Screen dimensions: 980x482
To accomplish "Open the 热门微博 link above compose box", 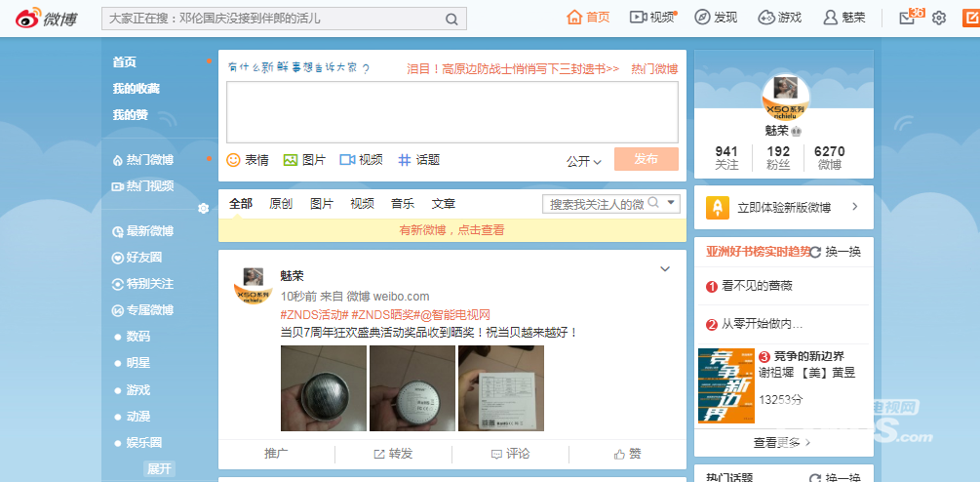I will coord(654,68).
